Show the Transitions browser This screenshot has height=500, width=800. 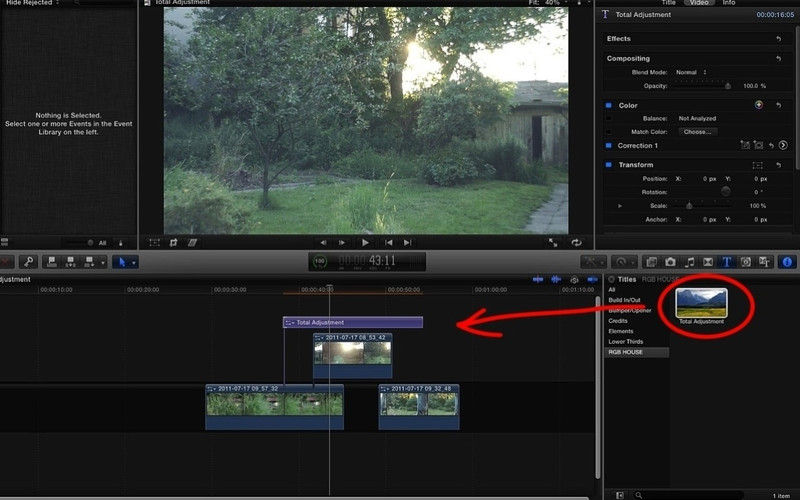coord(708,262)
